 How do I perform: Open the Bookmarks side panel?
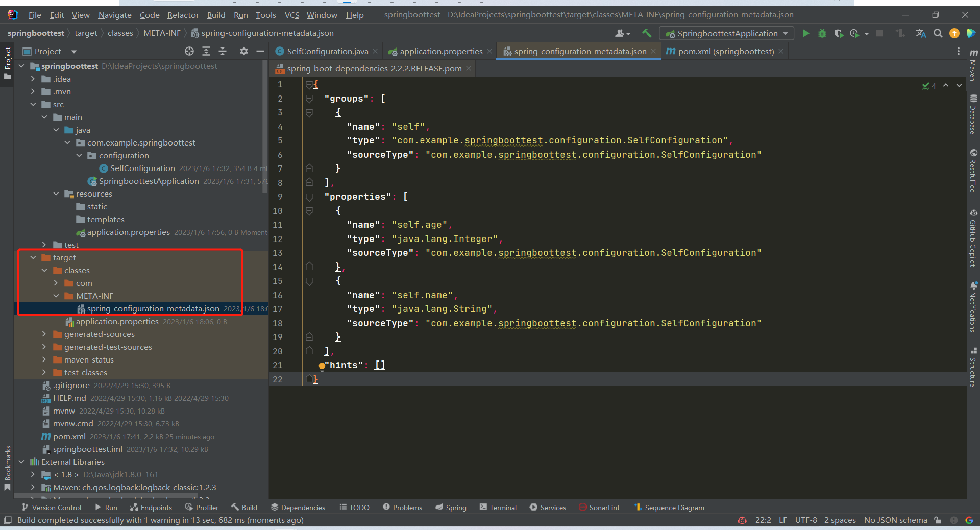[x=7, y=468]
